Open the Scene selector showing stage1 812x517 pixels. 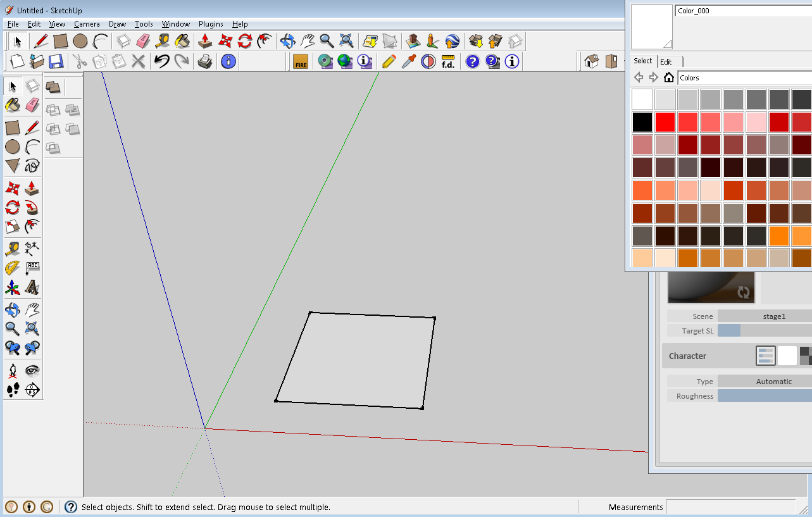click(x=774, y=316)
